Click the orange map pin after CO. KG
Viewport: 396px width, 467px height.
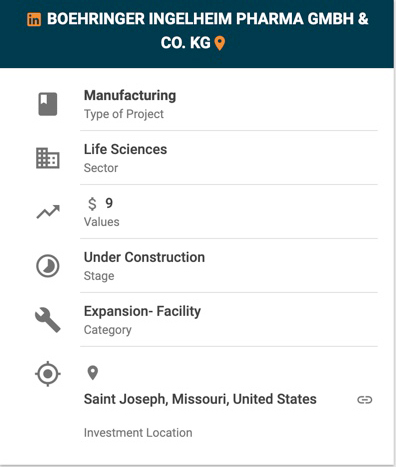(x=219, y=43)
